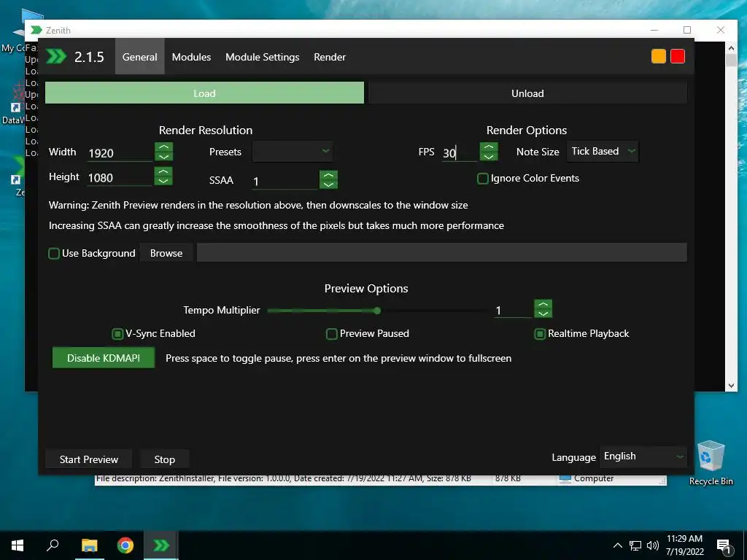The width and height of the screenshot is (747, 560).
Task: Click the Zenith logo beside version 2.1.5
Action: 56,57
